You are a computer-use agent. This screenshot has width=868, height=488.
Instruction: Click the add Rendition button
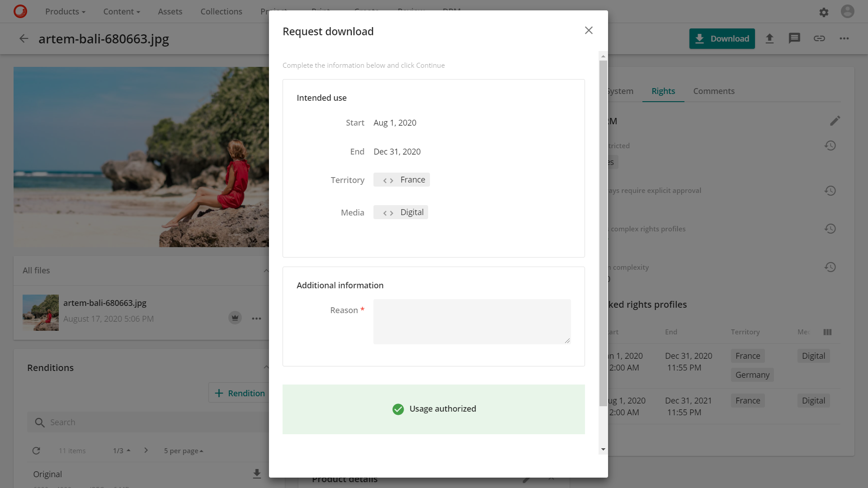point(240,393)
